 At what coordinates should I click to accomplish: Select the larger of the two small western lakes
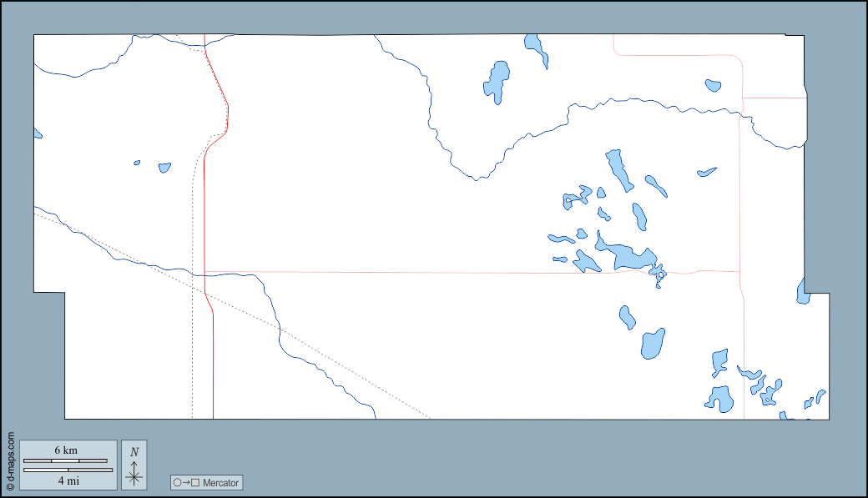(164, 167)
